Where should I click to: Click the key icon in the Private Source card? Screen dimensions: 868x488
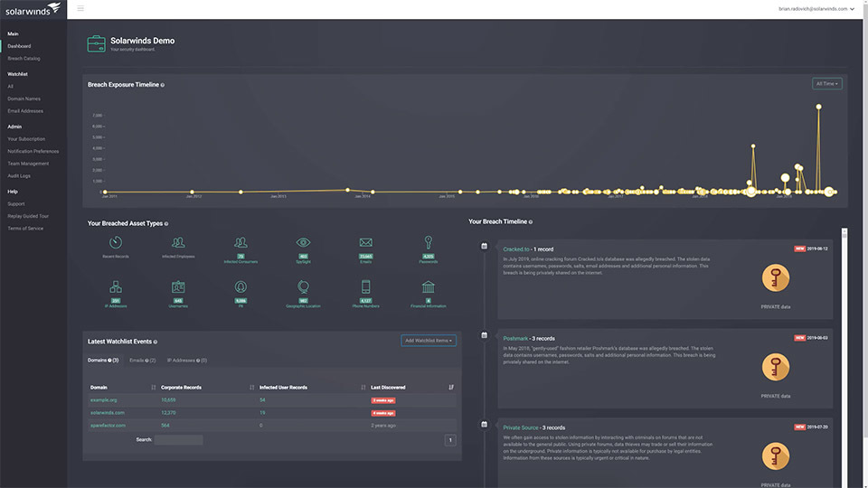tap(775, 455)
